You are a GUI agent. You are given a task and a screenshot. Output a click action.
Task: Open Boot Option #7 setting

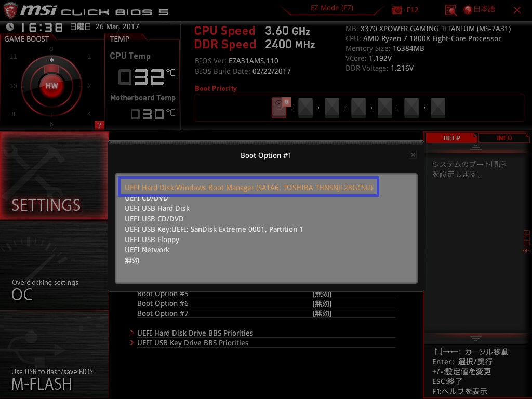point(266,313)
